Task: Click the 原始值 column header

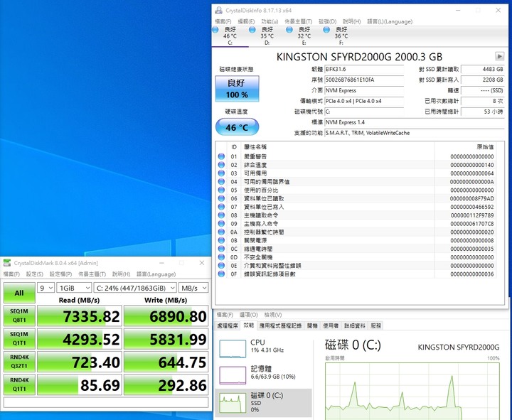Action: click(485, 147)
